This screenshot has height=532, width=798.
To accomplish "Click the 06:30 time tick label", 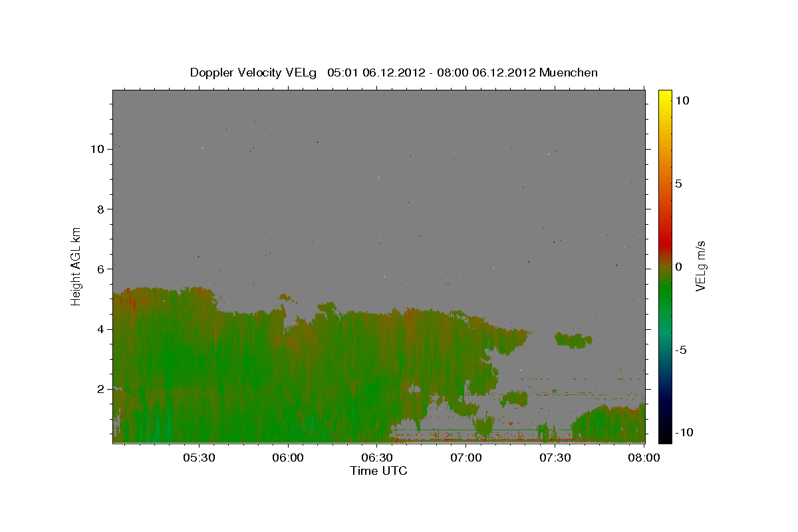I will point(377,459).
